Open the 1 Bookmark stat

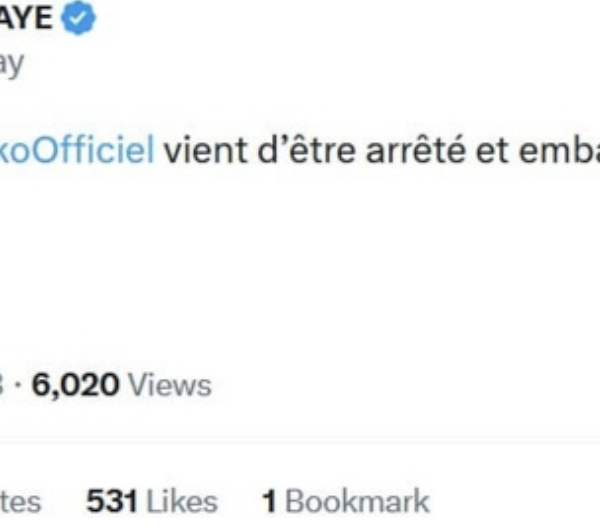(x=346, y=501)
